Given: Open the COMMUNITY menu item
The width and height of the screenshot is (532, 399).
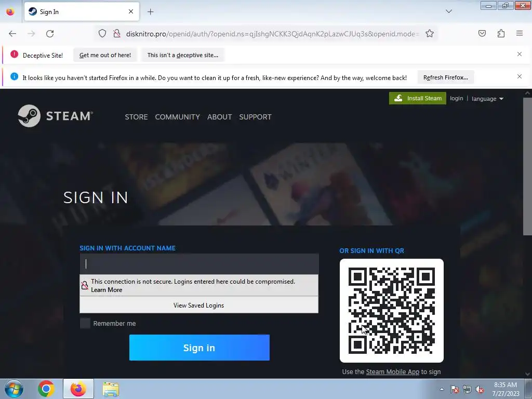Looking at the screenshot, I should [178, 117].
